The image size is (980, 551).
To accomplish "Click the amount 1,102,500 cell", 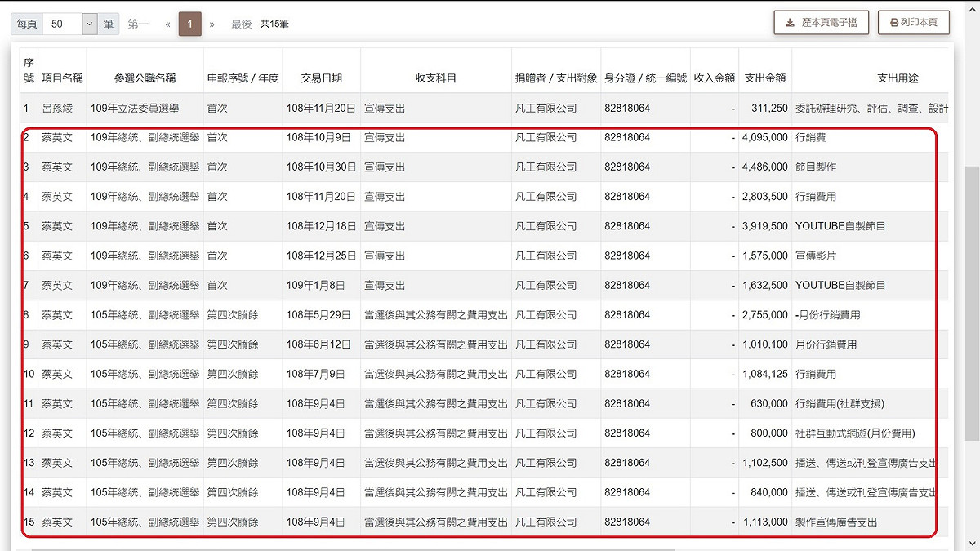I will 765,463.
